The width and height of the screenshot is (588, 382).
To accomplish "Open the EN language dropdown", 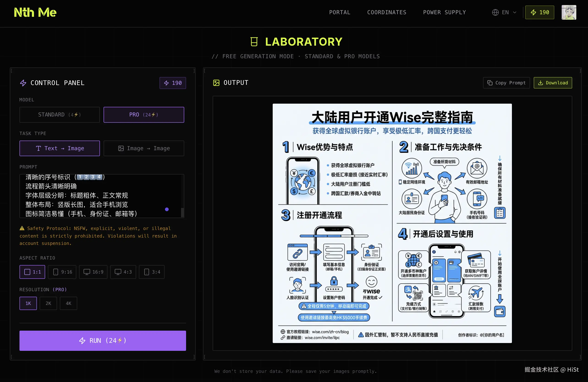I will click(504, 12).
